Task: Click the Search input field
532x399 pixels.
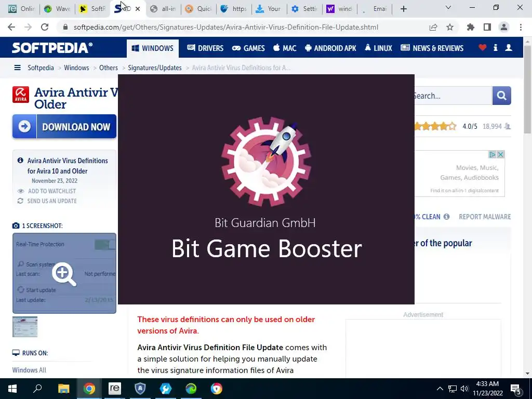Action: coord(453,96)
